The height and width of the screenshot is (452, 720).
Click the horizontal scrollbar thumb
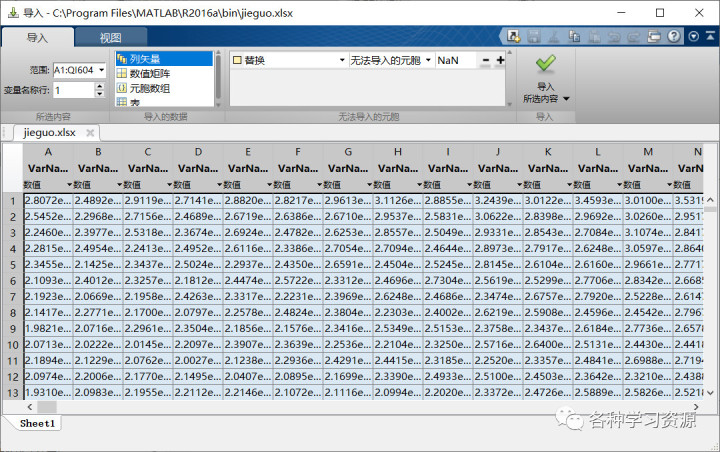click(47, 407)
